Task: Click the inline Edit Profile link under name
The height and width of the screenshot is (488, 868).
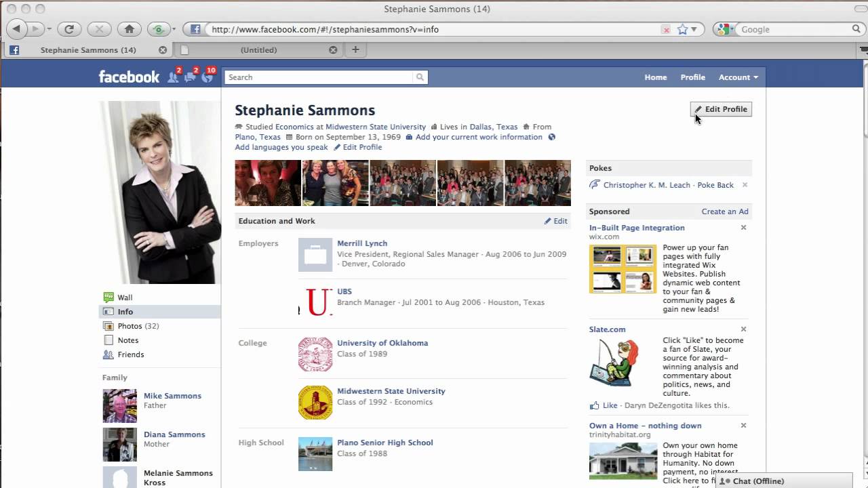Action: pos(357,147)
